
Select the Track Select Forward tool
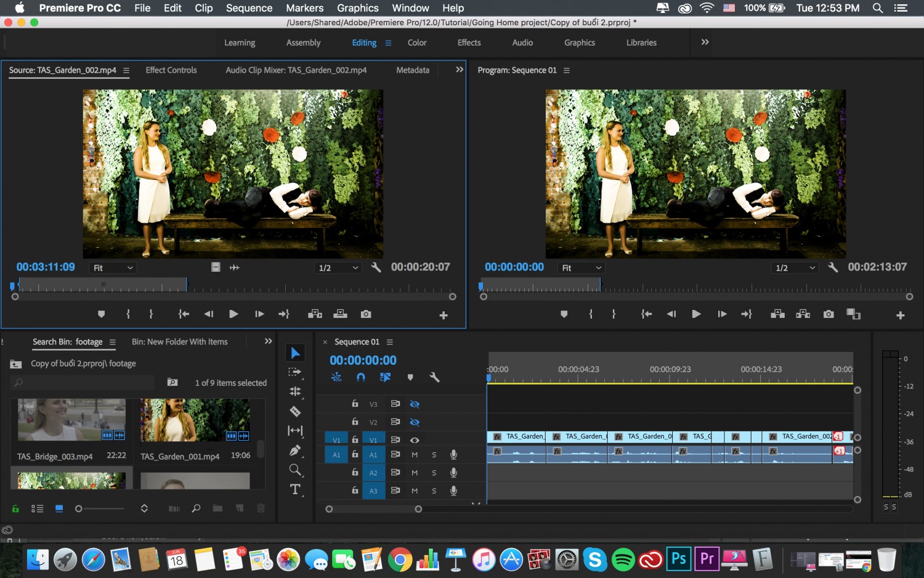295,372
